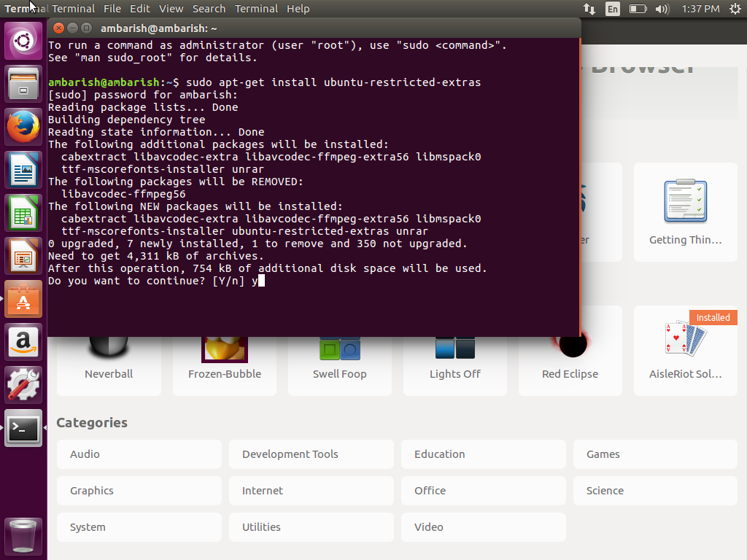Browse the Graphics category
This screenshot has height=560, width=747.
[x=139, y=491]
